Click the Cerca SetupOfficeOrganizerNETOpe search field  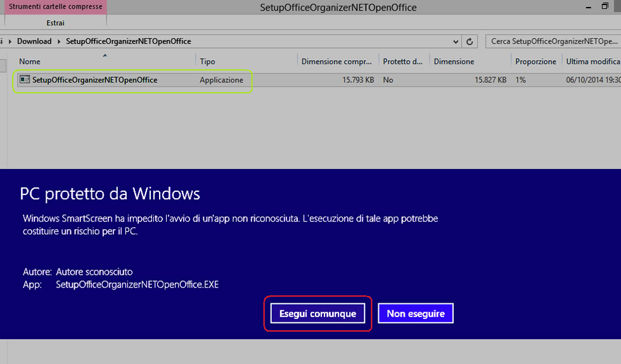tap(553, 41)
